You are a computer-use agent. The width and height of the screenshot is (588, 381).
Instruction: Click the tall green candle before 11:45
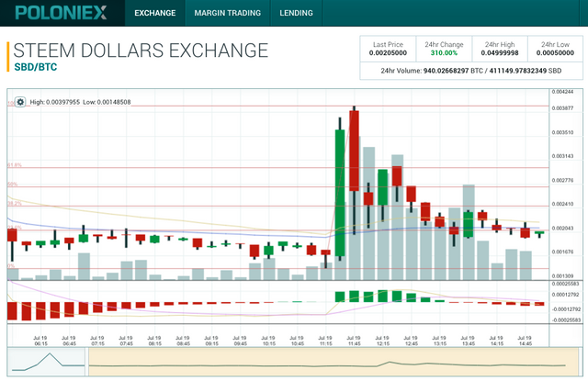click(x=340, y=193)
